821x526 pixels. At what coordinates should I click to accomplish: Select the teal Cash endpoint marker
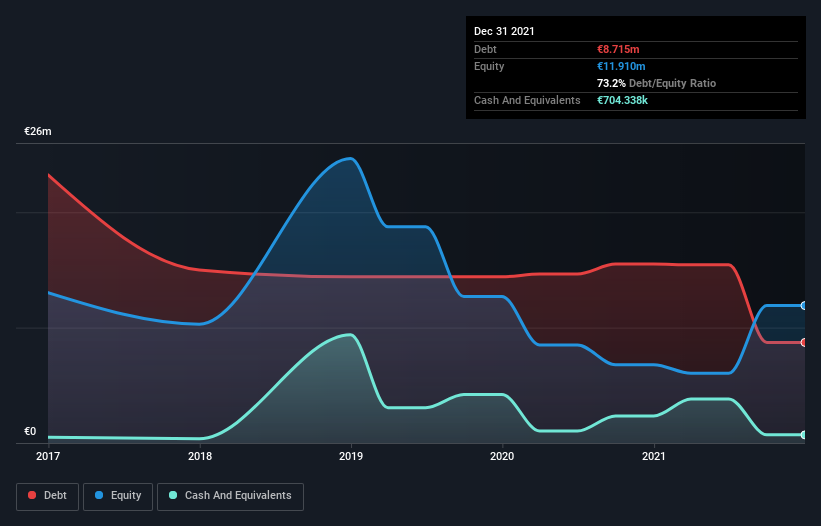pos(804,434)
